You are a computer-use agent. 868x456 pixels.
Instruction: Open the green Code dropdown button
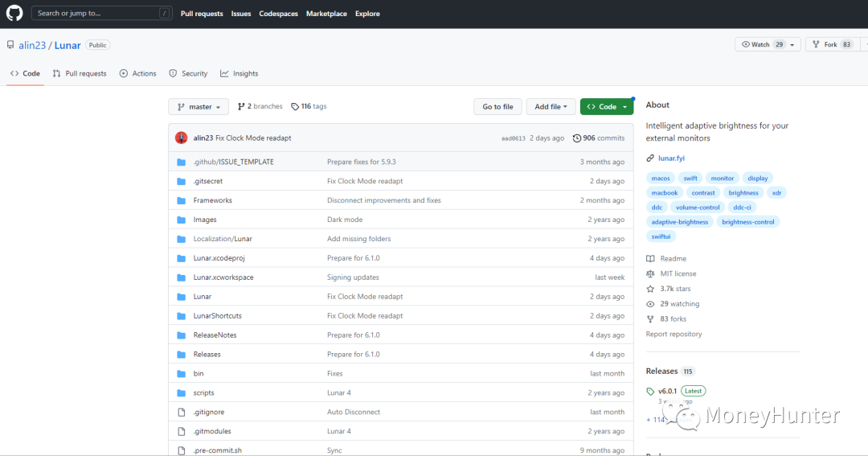[607, 106]
